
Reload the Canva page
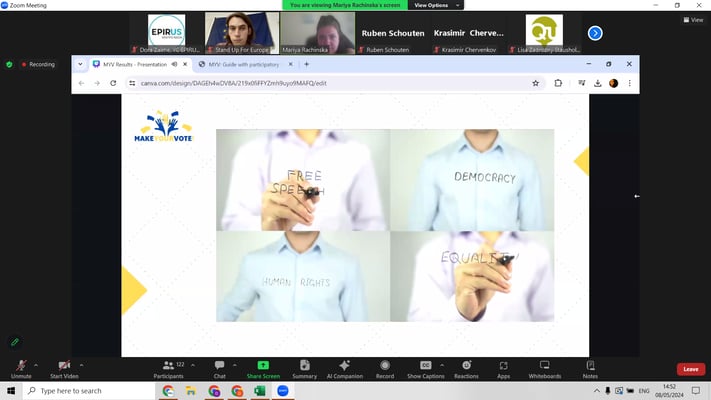[113, 83]
